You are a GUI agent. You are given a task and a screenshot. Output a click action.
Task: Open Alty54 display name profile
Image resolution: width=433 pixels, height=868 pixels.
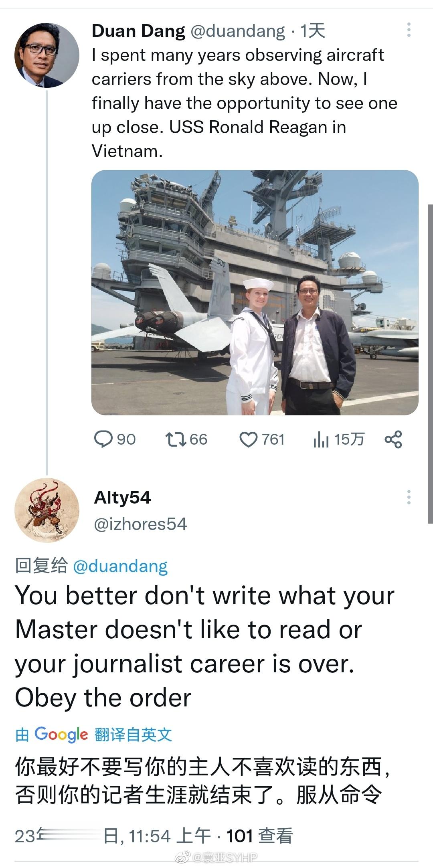click(122, 498)
